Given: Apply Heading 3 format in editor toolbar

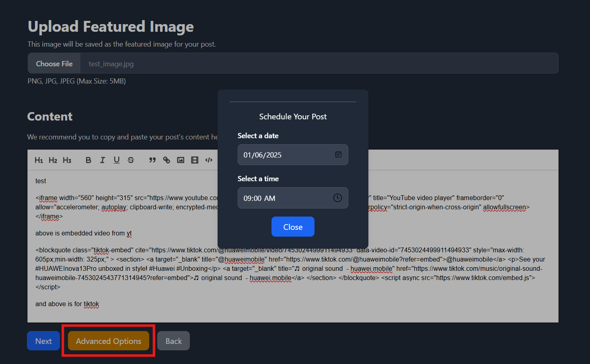Looking at the screenshot, I should (67, 160).
